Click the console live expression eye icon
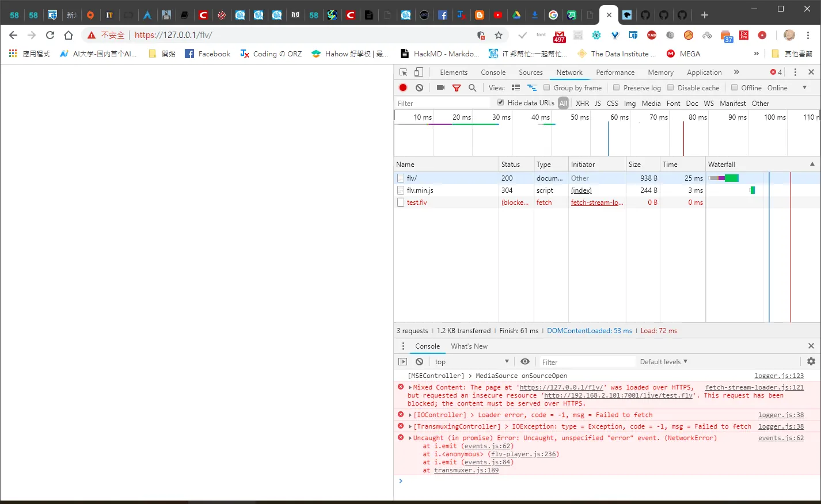Viewport: 821px width, 504px height. 525,361
